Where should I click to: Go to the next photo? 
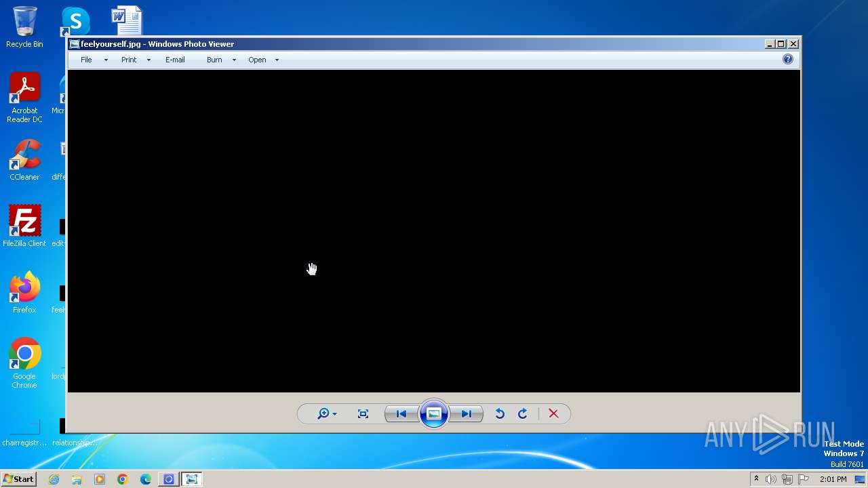pyautogui.click(x=467, y=413)
